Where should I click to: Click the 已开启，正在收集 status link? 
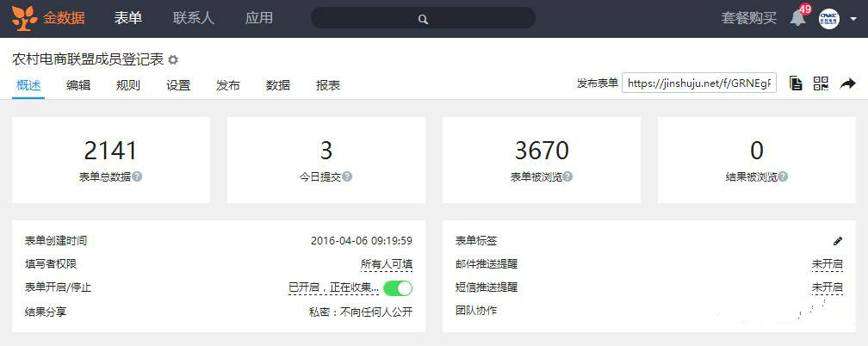point(334,287)
